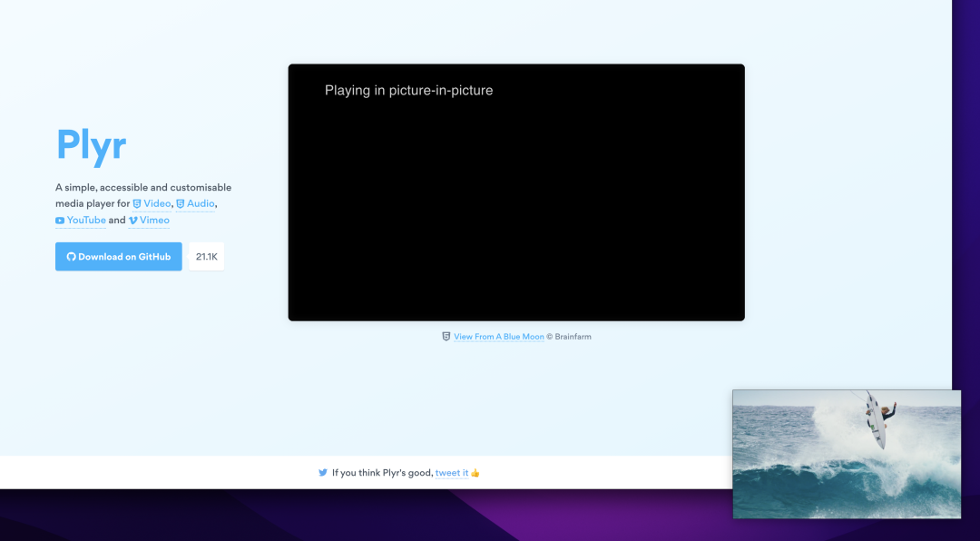Viewport: 980px width, 541px height.
Task: Switch to the Video player demo
Action: [x=157, y=204]
